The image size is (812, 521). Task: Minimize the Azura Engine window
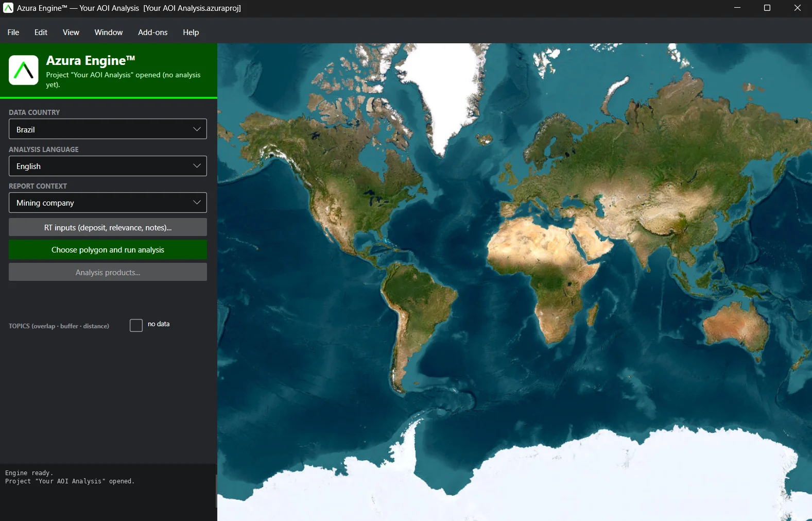coord(737,8)
